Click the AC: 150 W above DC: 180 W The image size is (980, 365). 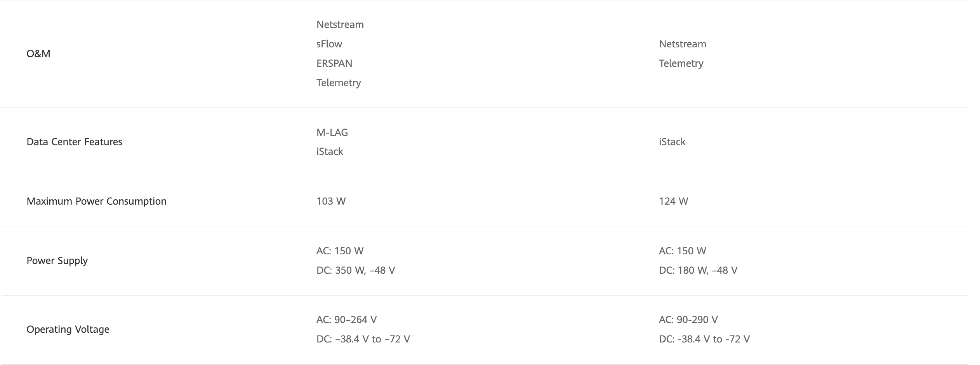tap(683, 251)
